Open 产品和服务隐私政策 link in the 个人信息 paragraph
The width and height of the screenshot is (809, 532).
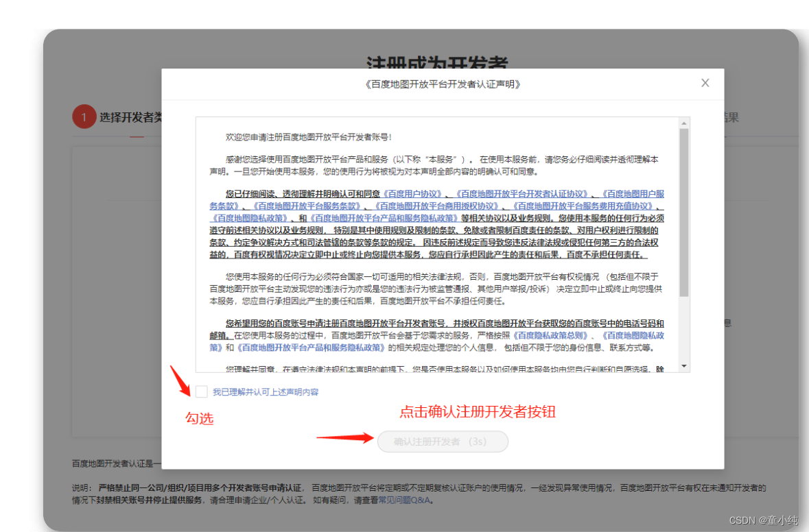click(x=310, y=348)
